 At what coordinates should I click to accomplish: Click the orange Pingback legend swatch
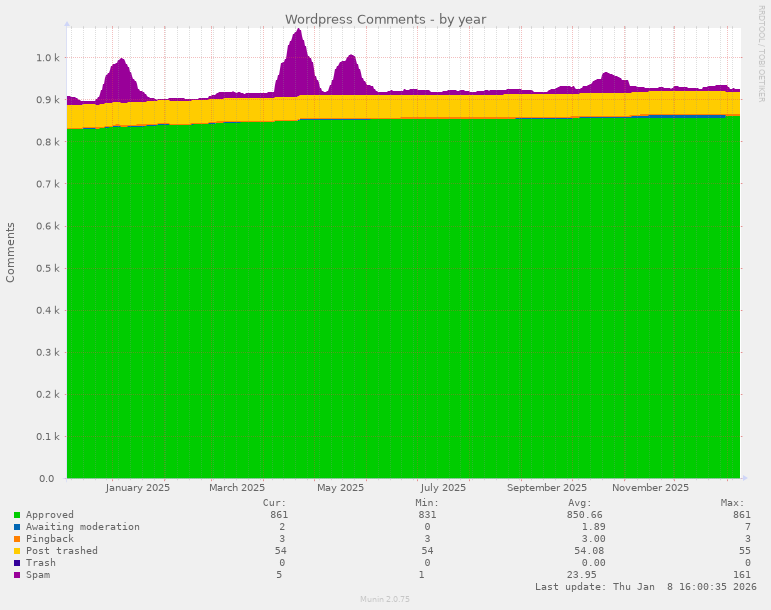[x=17, y=539]
